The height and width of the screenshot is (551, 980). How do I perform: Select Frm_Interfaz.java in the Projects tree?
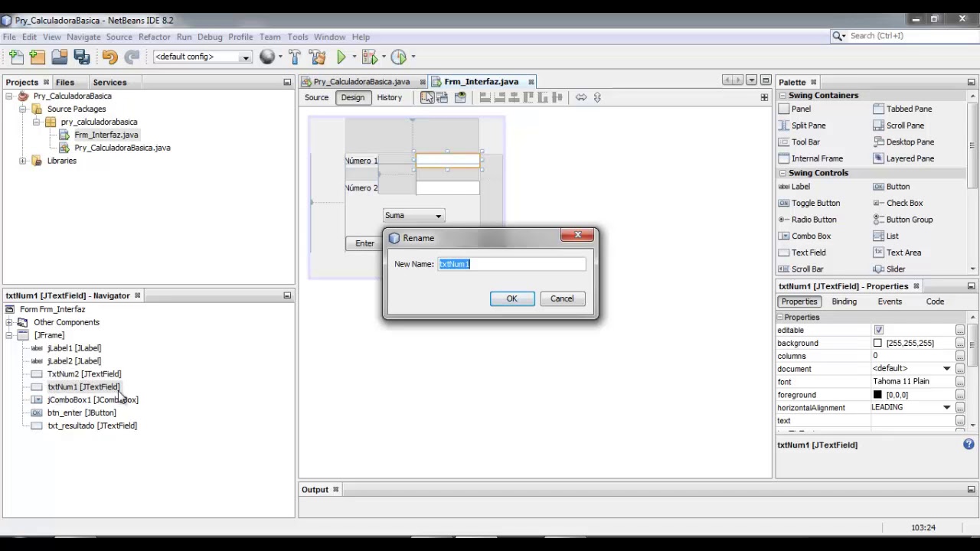click(x=106, y=135)
